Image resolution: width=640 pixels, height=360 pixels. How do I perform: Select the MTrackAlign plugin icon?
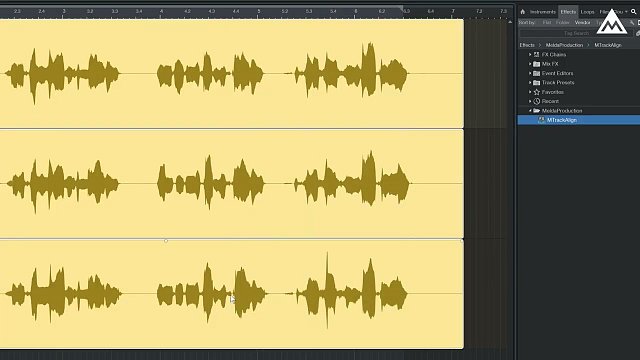click(x=542, y=120)
